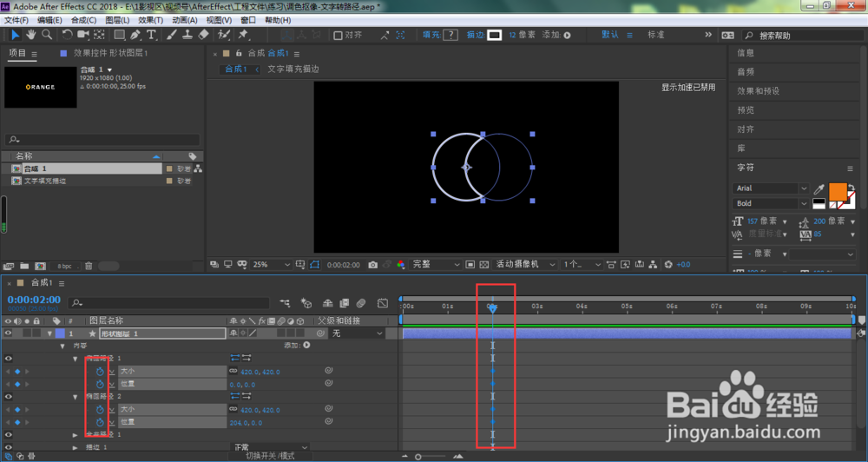The width and height of the screenshot is (868, 462).
Task: Collapse the 形状图层 1 layer properties
Action: coord(50,333)
